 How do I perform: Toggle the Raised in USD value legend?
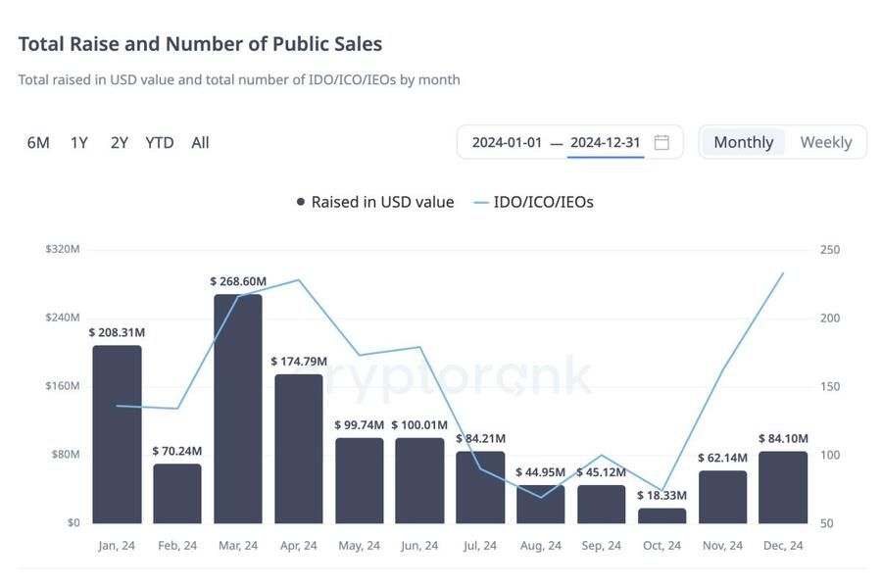(375, 202)
